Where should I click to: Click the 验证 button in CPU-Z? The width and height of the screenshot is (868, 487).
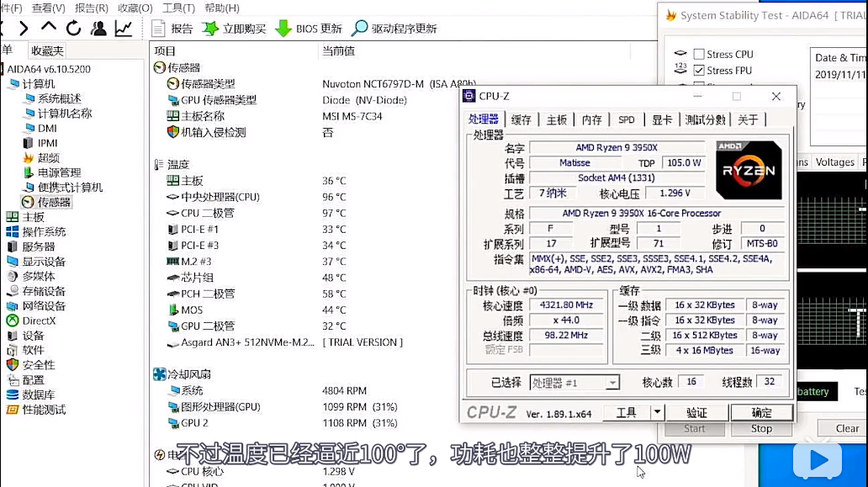[x=696, y=411]
